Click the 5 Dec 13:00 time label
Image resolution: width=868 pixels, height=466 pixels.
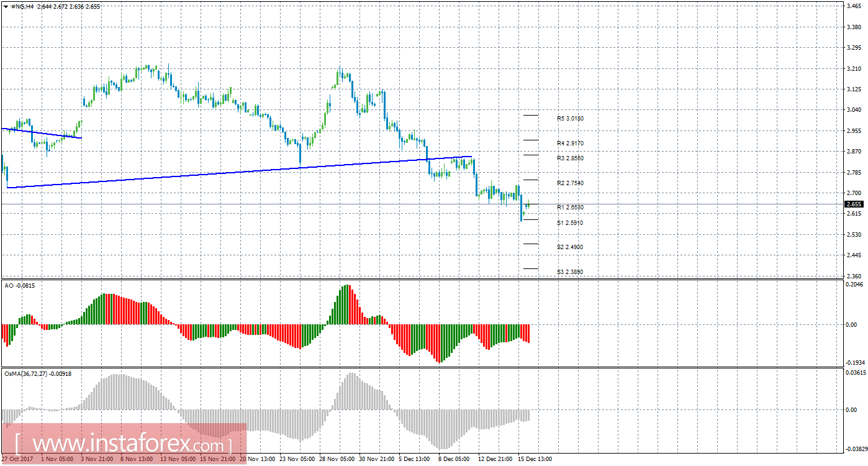click(415, 459)
